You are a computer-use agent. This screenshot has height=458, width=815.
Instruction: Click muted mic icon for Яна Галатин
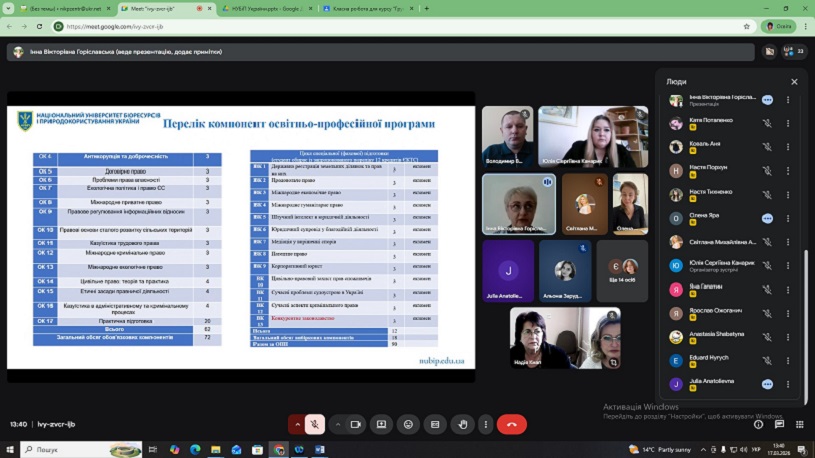pos(767,290)
